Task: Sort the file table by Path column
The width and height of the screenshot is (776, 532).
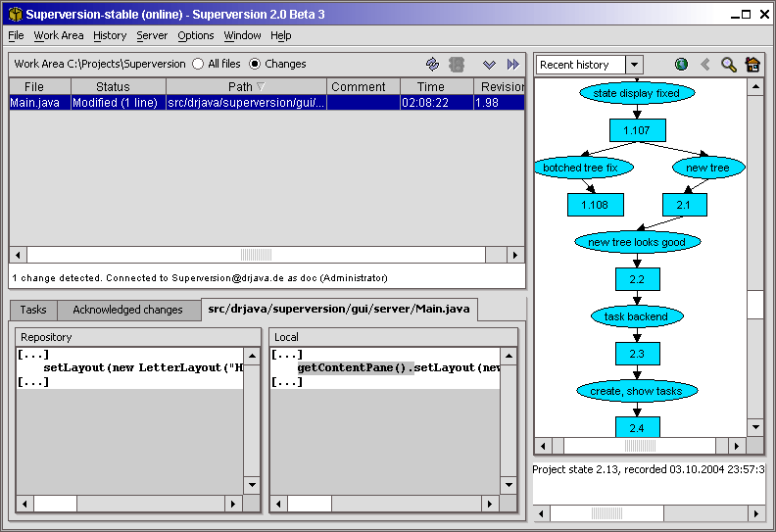Action: click(x=246, y=87)
